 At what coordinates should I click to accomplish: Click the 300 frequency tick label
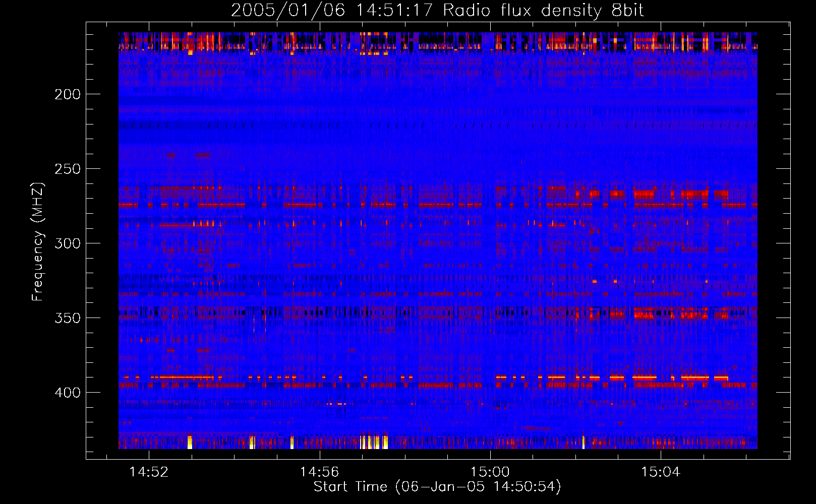[x=68, y=243]
